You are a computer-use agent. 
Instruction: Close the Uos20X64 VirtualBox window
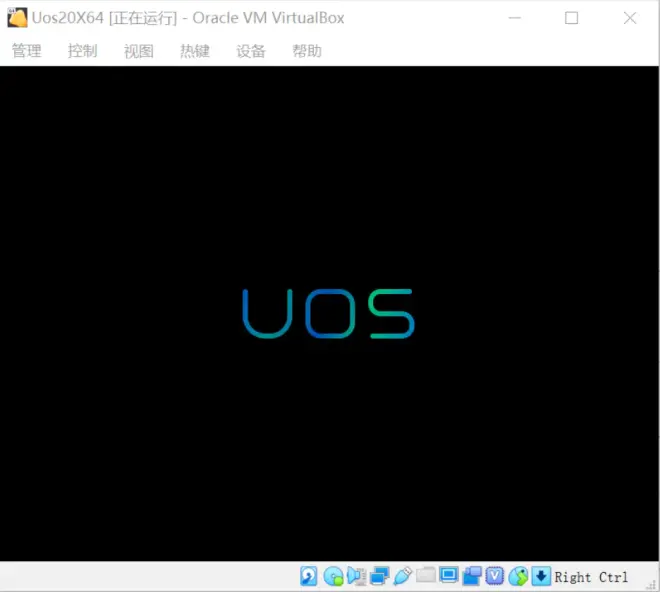pos(630,18)
